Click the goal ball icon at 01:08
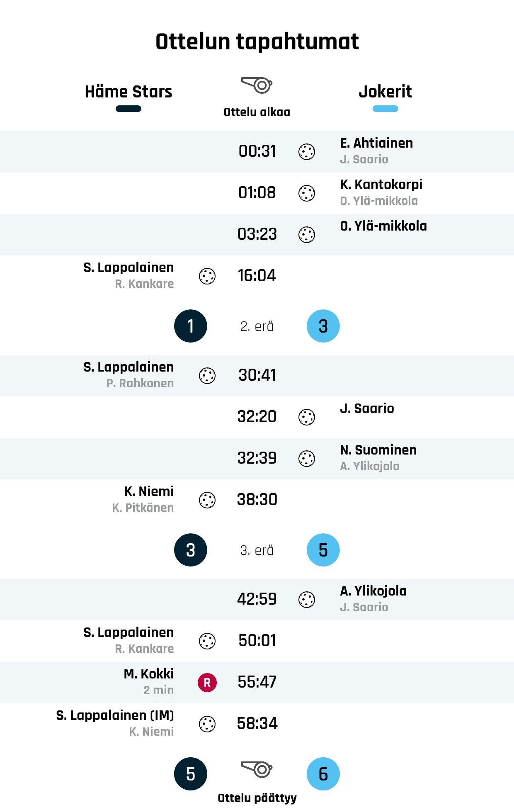 pos(307,193)
